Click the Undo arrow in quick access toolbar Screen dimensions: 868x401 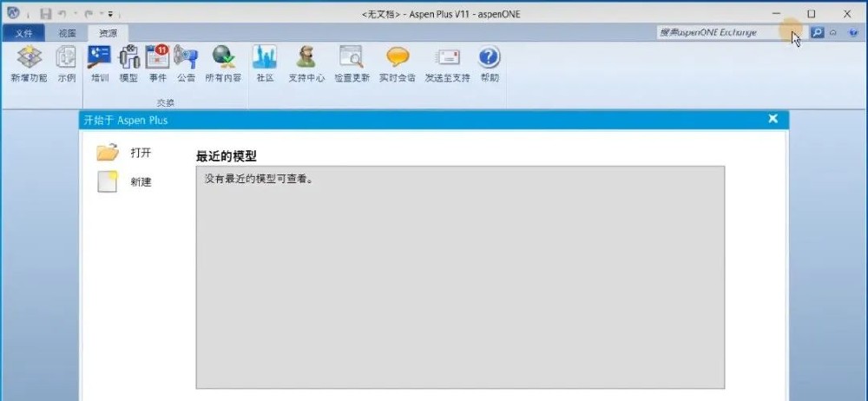pos(62,14)
